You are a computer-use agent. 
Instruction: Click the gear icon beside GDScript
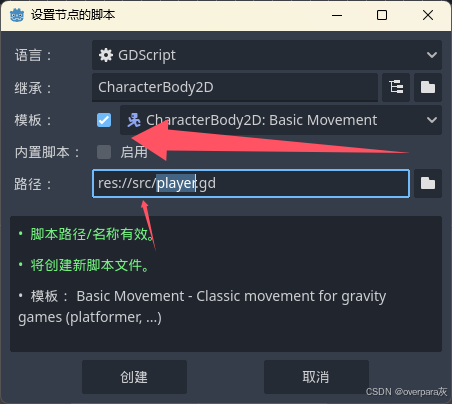point(106,55)
